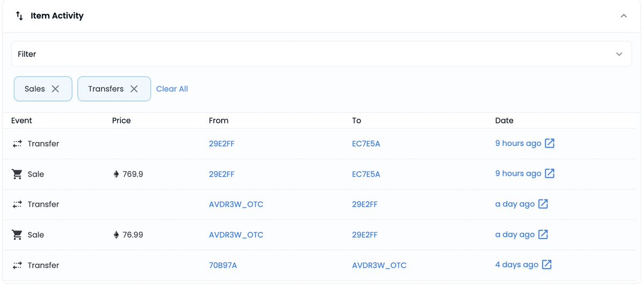Click Ethereum icon beside 76.99

tap(116, 235)
